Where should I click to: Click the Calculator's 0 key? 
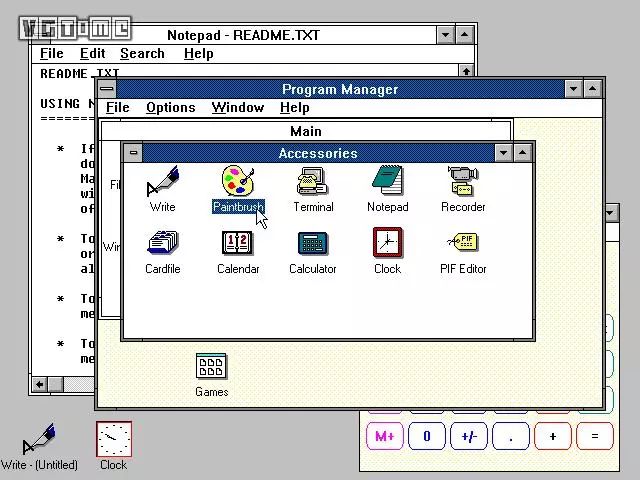(x=427, y=436)
